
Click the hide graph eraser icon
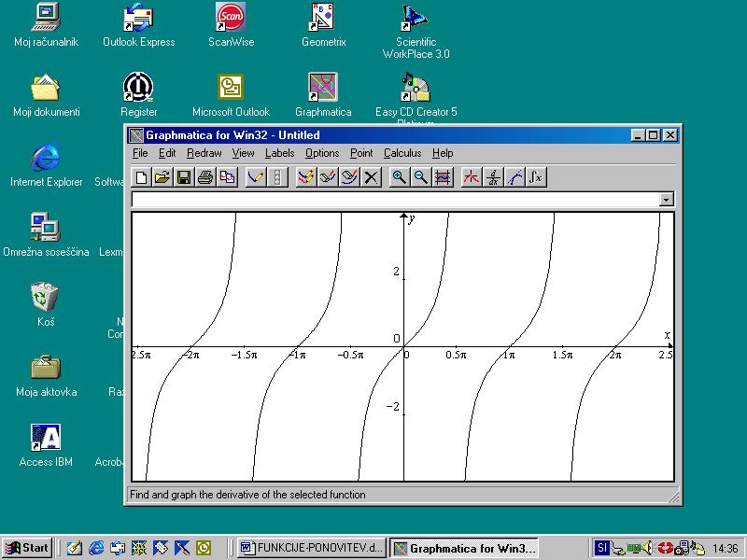(328, 177)
